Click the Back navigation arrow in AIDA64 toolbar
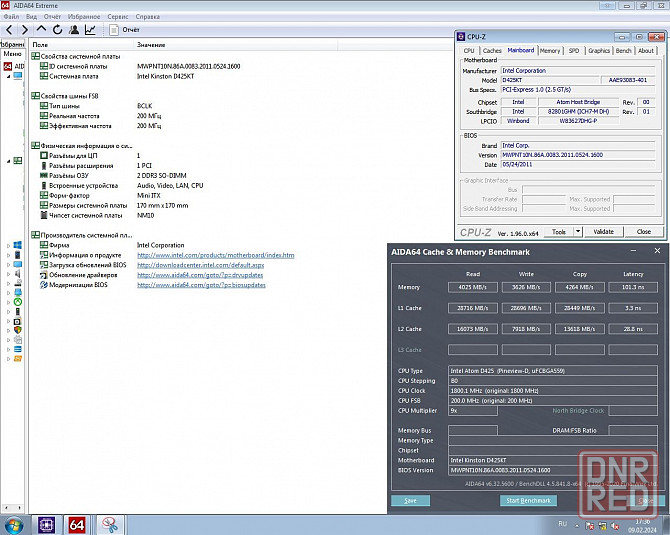Viewport: 670px width, 535px height. pyautogui.click(x=9, y=30)
